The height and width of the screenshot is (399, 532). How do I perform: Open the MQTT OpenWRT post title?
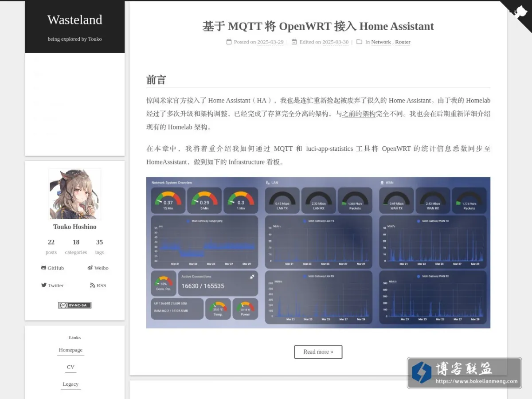point(318,26)
